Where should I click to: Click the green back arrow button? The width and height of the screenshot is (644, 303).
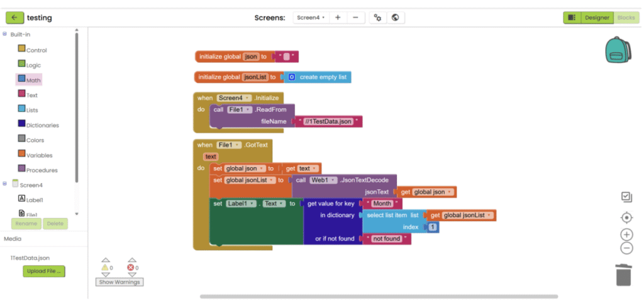coord(14,18)
